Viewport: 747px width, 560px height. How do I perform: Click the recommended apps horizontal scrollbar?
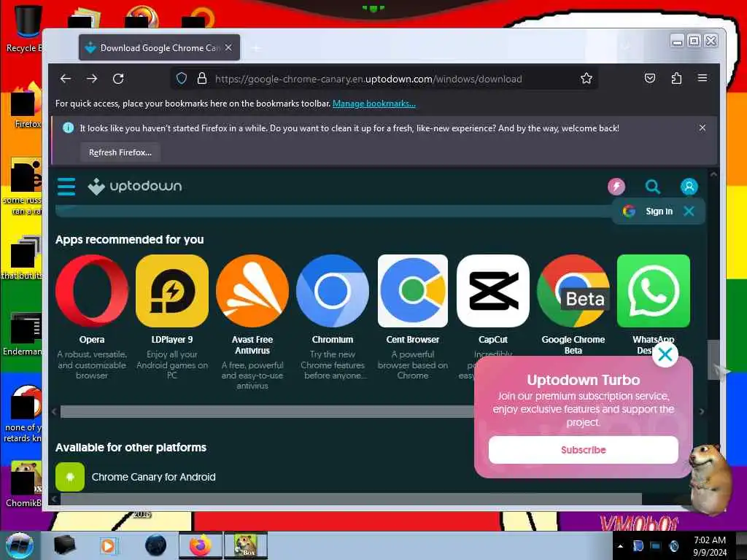(x=267, y=411)
